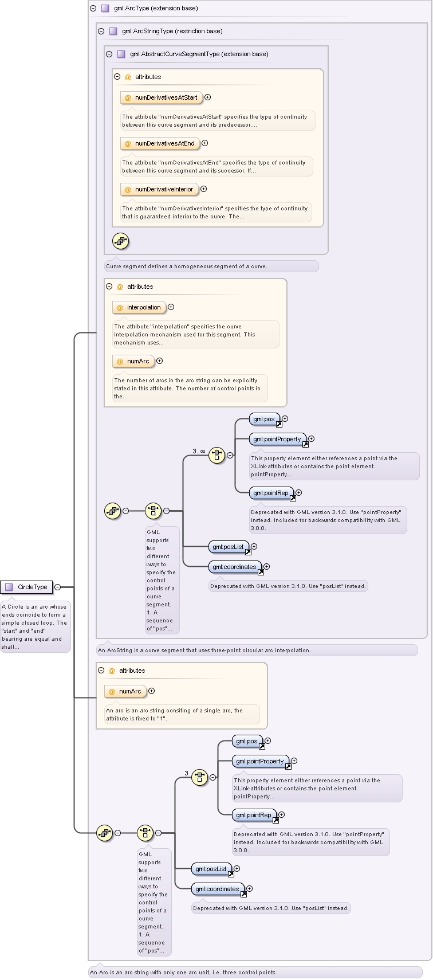Click choice icon after bottom ArcType sequence

pos(145,833)
